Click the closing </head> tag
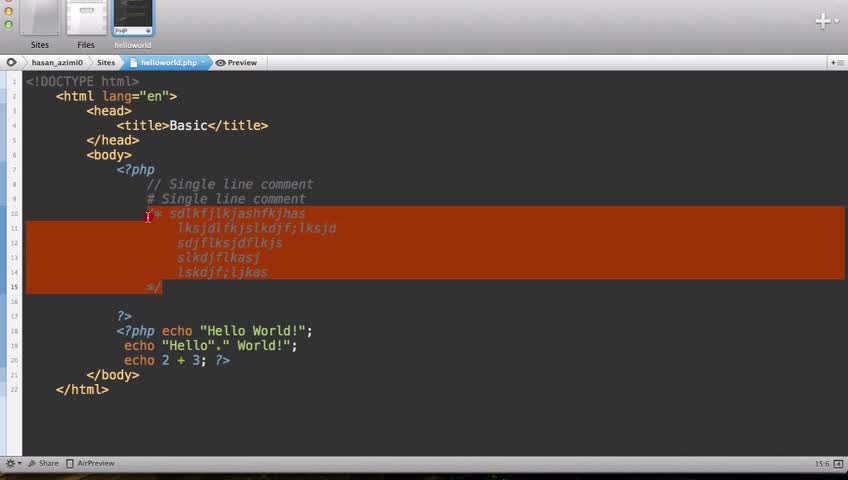 click(x=112, y=140)
